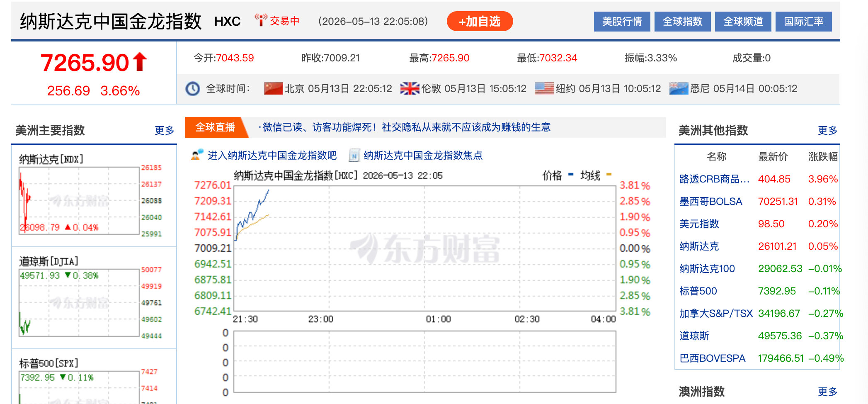Open the 美股行情 tab
Viewport: 868px width, 404px height.
pyautogui.click(x=622, y=22)
